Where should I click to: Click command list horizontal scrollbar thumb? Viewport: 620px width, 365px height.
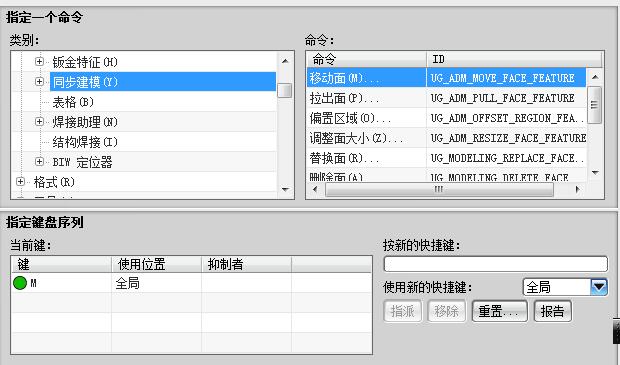pyautogui.click(x=439, y=189)
